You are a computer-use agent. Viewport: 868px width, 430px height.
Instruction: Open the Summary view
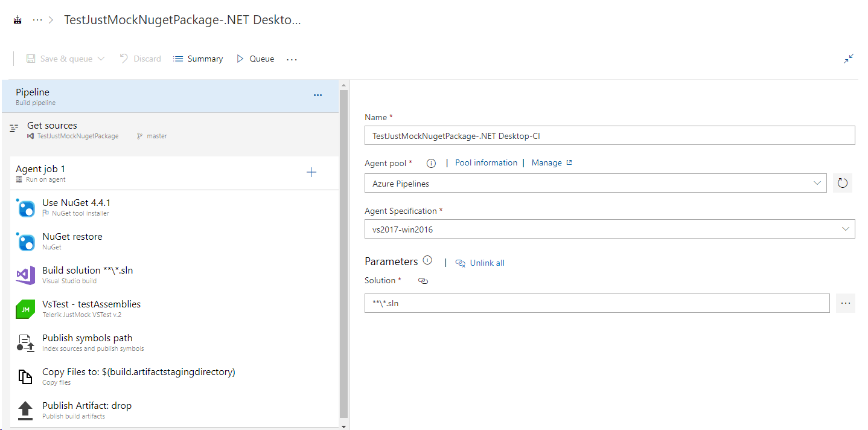pyautogui.click(x=198, y=59)
